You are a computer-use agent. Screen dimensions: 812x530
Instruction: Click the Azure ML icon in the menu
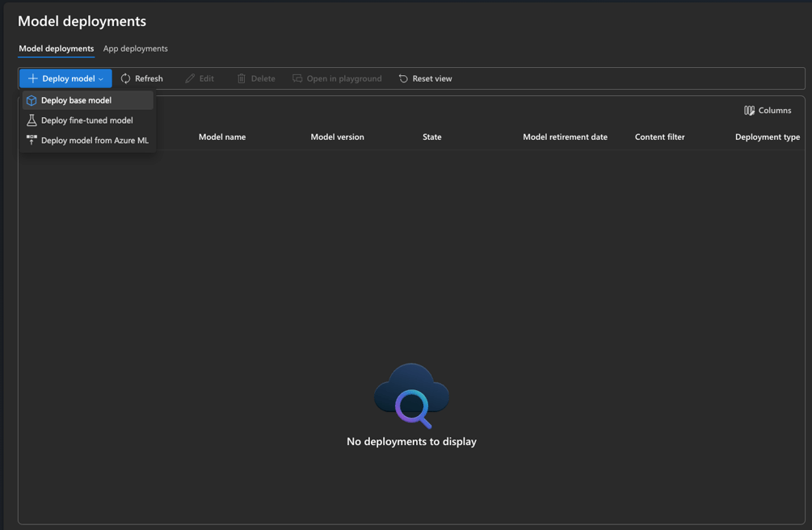click(x=31, y=140)
